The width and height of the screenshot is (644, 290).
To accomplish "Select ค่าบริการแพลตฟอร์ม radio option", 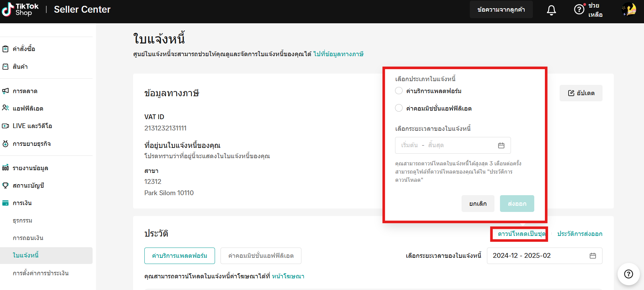I will 399,91.
